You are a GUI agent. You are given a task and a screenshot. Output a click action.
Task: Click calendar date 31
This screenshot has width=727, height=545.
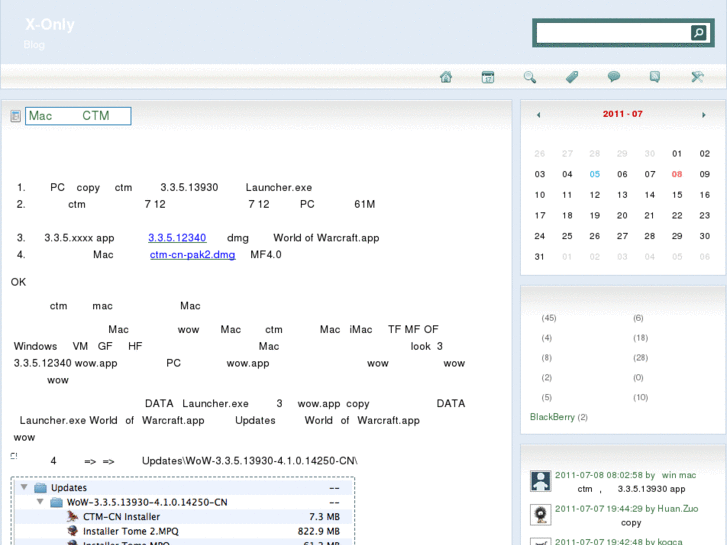click(539, 256)
